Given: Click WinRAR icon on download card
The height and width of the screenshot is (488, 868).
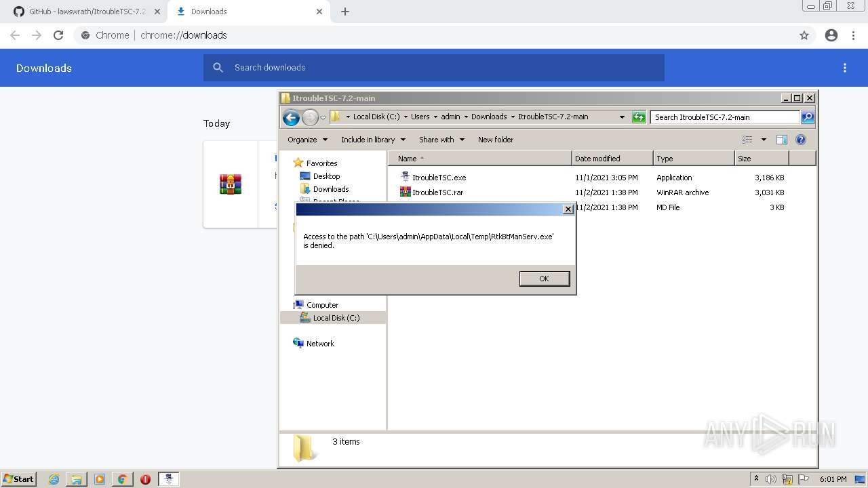Looking at the screenshot, I should click(231, 184).
